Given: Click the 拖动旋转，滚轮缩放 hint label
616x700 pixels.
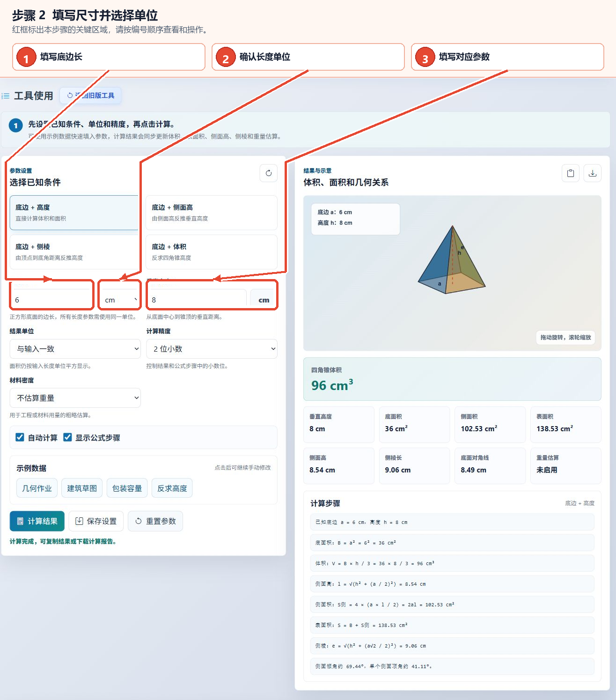Looking at the screenshot, I should 565,338.
